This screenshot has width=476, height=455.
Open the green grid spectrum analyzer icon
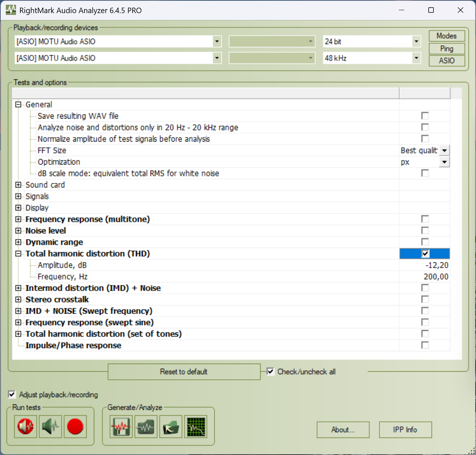(x=196, y=426)
